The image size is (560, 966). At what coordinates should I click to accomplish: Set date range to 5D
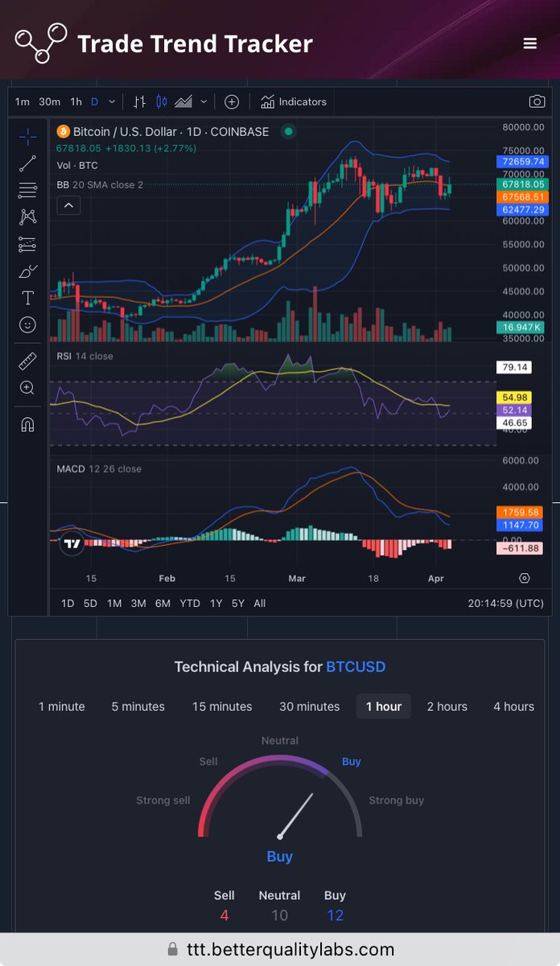coord(91,603)
